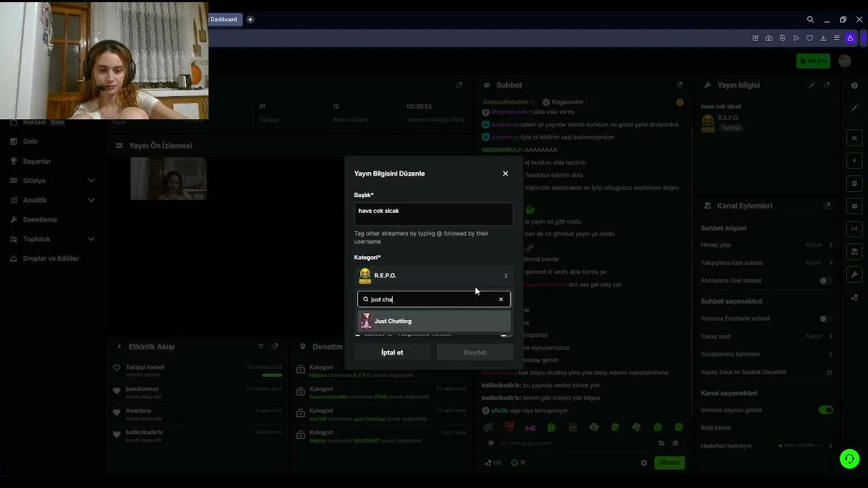Click the stream preview thumbnail

[x=168, y=178]
